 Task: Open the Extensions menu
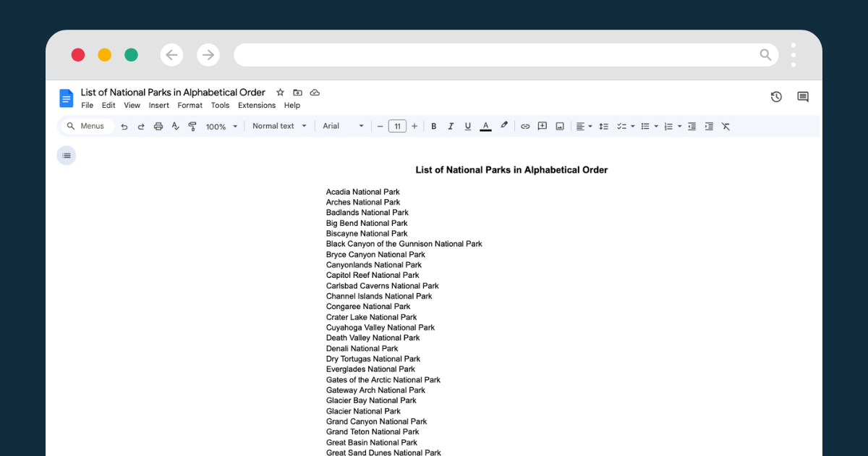click(257, 106)
